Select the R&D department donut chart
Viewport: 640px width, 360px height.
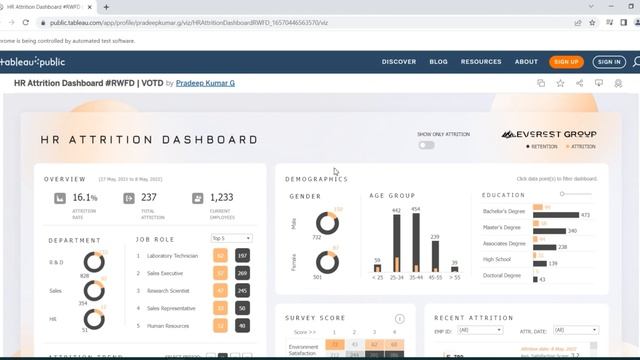tap(94, 262)
